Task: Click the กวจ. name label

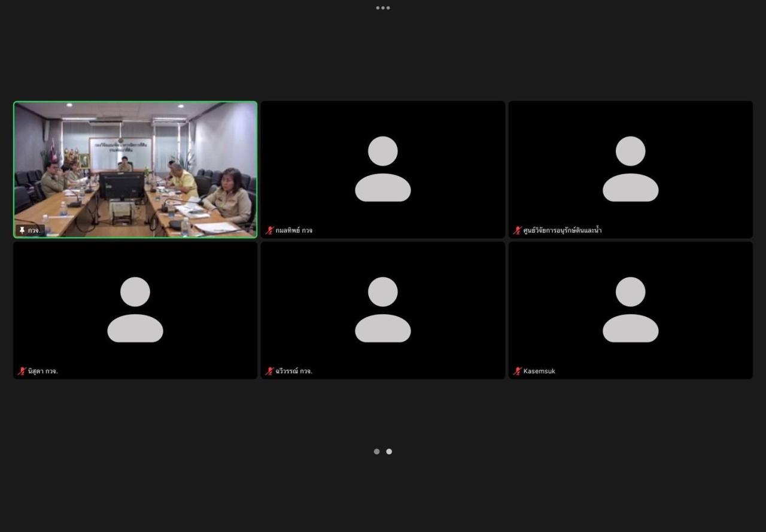Action: [x=34, y=230]
